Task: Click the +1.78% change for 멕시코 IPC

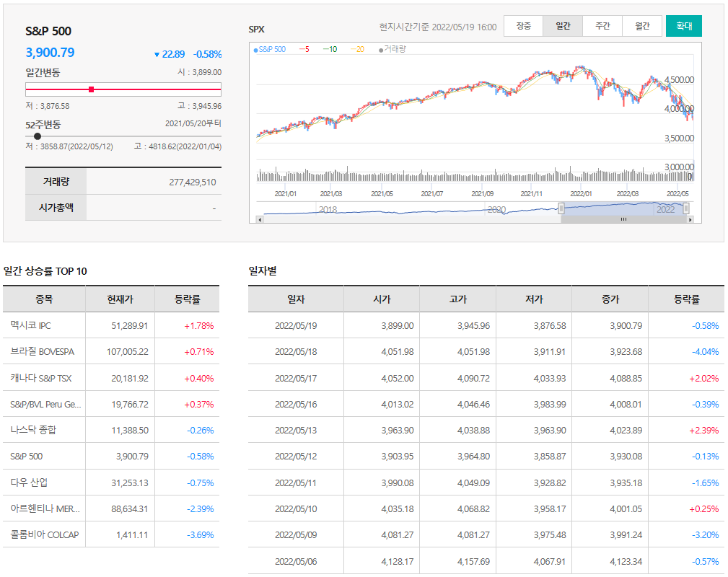Action: 198,326
